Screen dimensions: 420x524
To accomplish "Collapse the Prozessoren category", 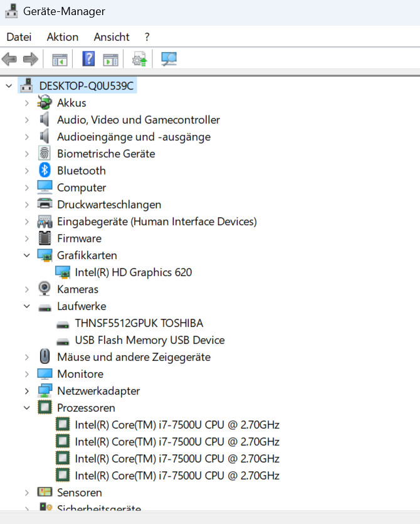I will click(27, 408).
